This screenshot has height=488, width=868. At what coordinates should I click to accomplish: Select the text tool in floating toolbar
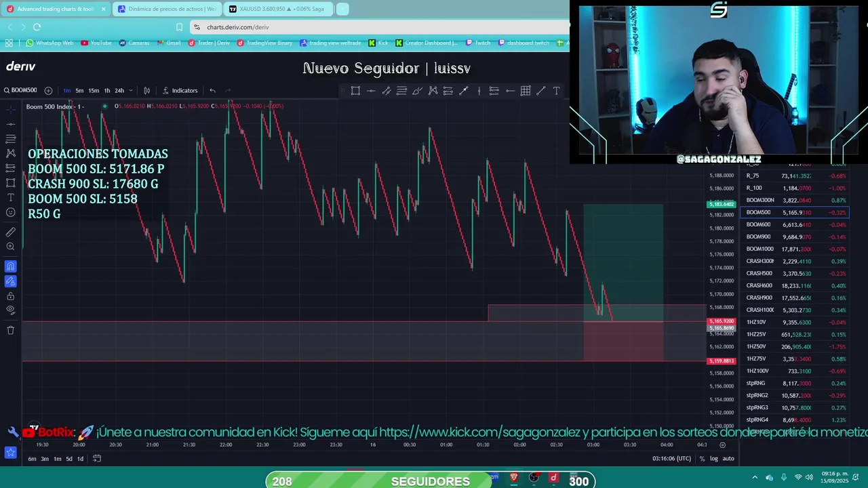pyautogui.click(x=557, y=91)
